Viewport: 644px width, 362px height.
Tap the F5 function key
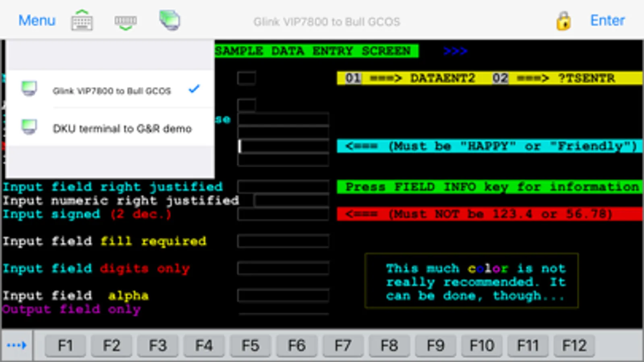pos(250,346)
